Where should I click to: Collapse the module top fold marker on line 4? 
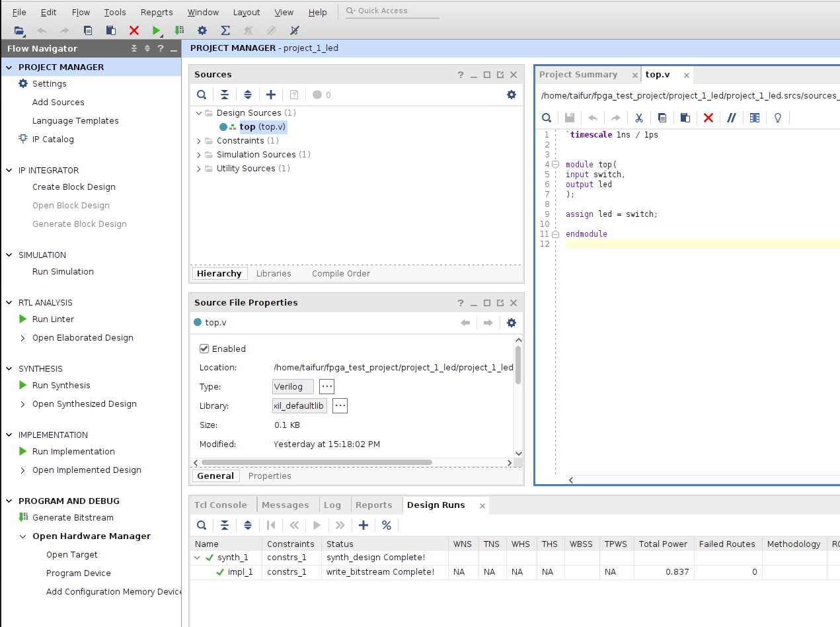pyautogui.click(x=556, y=165)
